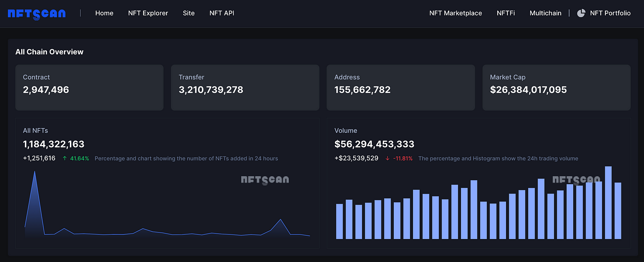Open the NFT Explorer menu
The image size is (644, 262).
point(148,13)
